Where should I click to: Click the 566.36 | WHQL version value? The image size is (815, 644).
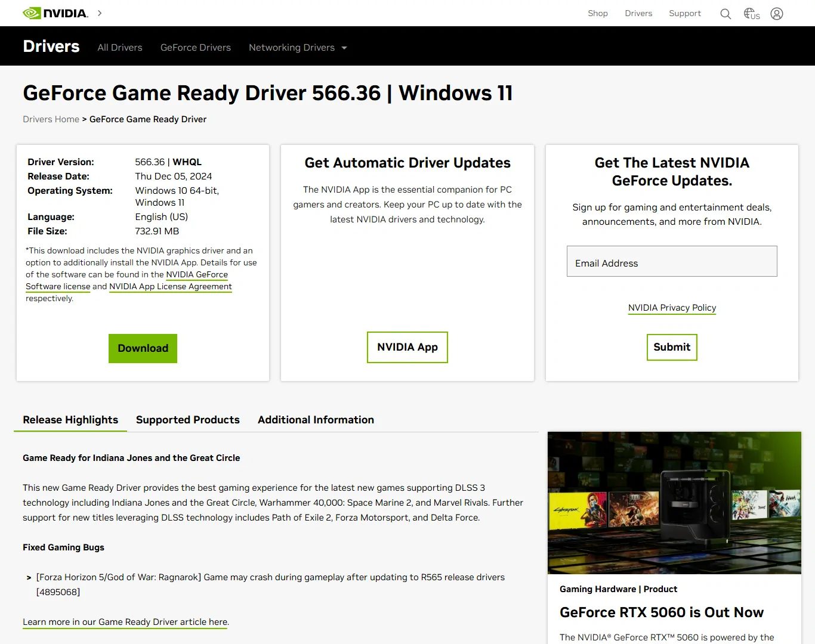tap(168, 162)
